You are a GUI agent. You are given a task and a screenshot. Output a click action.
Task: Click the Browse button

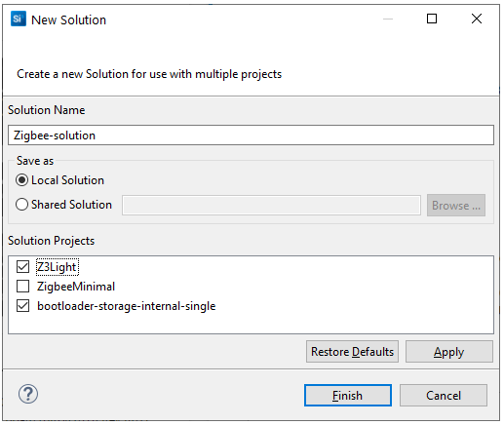(456, 206)
